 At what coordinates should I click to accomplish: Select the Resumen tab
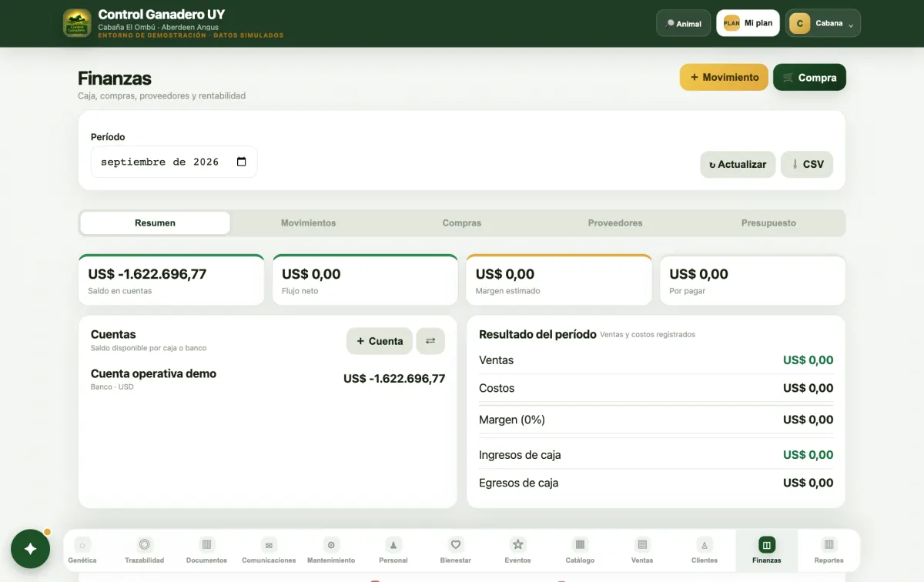tap(155, 223)
